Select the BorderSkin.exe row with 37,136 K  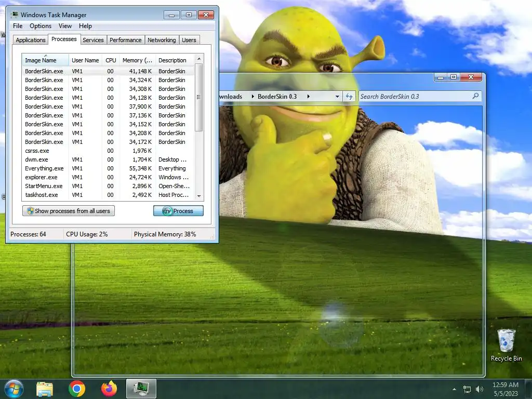pos(108,115)
